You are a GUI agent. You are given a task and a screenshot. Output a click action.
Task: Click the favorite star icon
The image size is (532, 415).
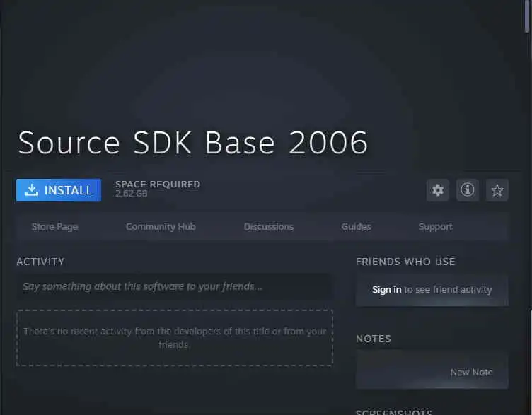497,190
